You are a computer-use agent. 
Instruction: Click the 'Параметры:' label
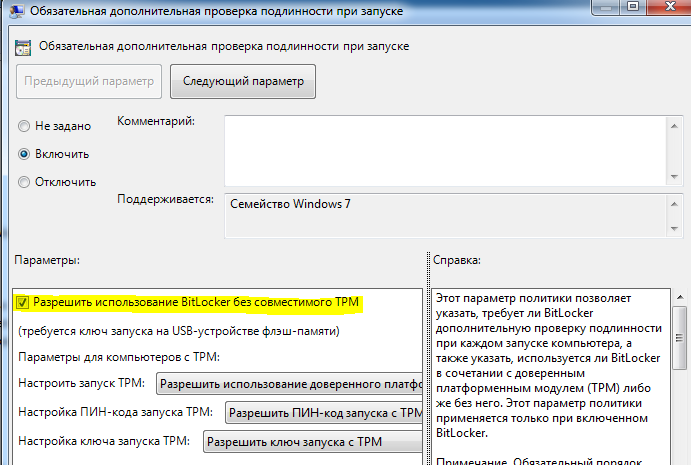coord(47,260)
